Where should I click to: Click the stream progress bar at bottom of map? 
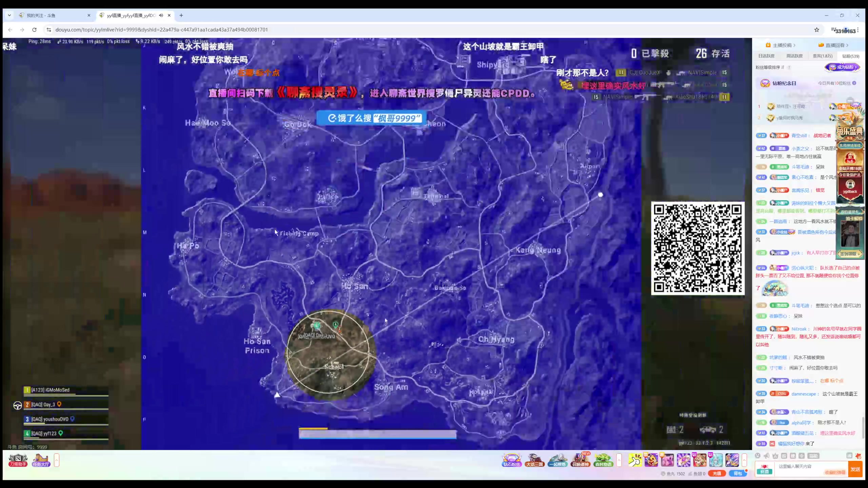[x=377, y=433]
